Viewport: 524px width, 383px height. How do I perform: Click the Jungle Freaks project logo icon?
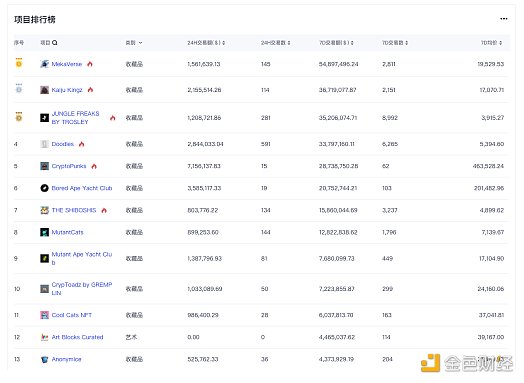pos(44,118)
